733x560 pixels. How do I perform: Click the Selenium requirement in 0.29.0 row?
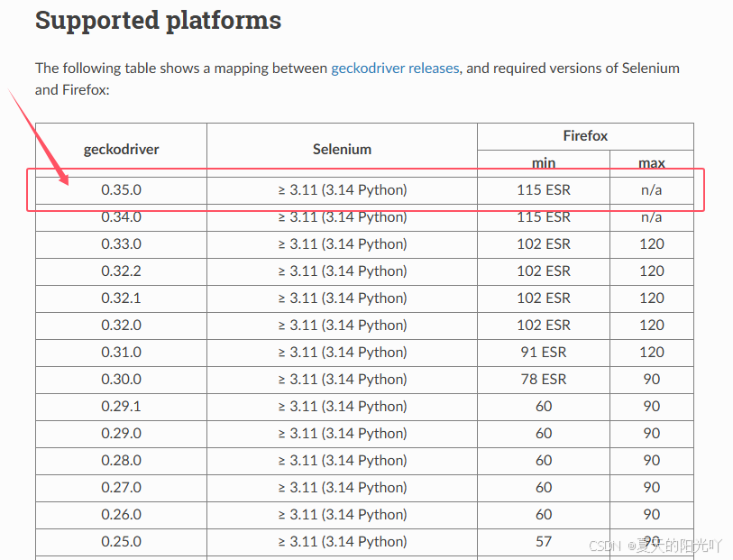pos(343,434)
